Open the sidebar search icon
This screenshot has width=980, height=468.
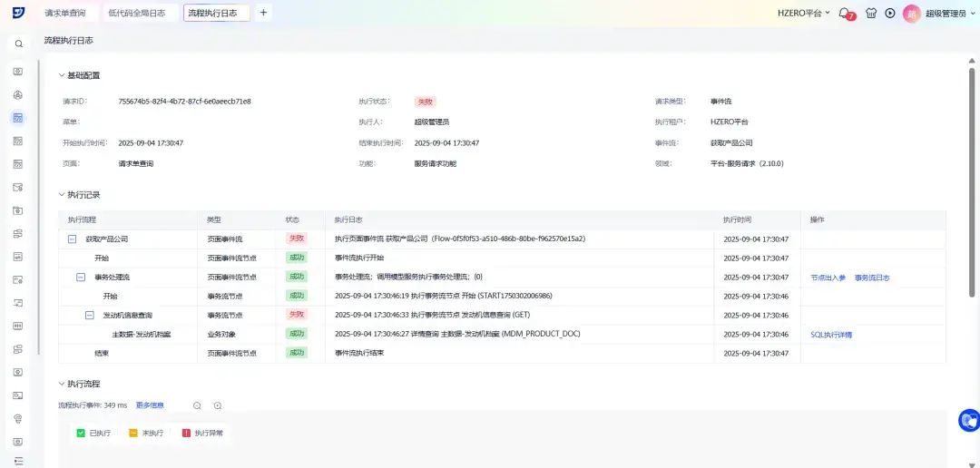pyautogui.click(x=19, y=44)
